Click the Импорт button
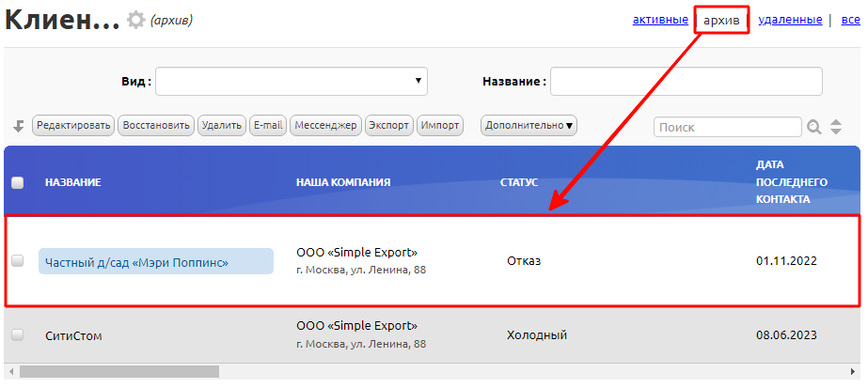The image size is (868, 388). point(440,126)
